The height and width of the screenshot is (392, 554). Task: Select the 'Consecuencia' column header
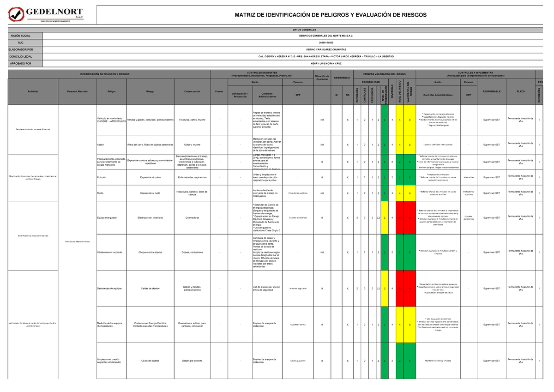coord(192,91)
